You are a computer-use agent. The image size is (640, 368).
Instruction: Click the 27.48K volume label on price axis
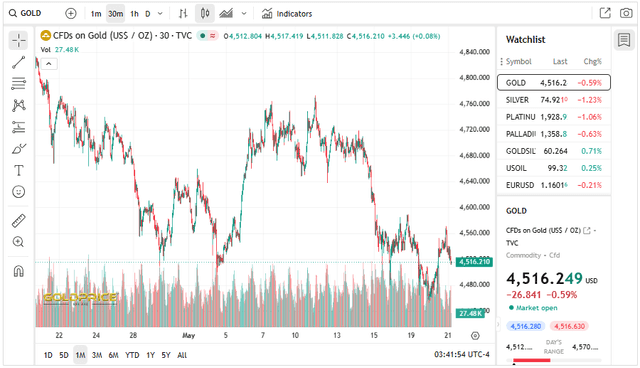(x=471, y=314)
